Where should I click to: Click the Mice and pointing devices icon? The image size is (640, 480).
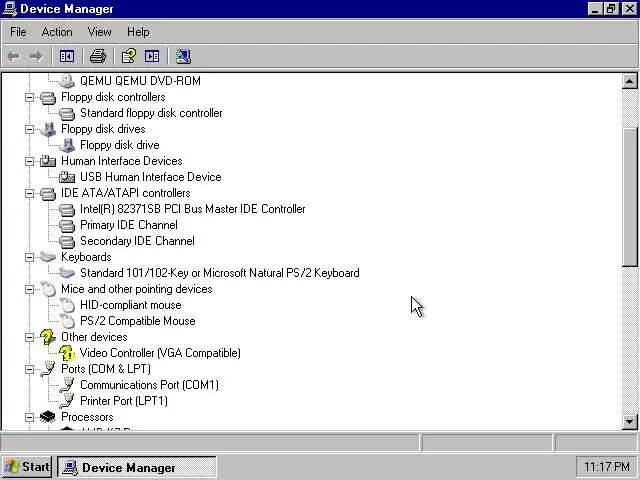(x=48, y=289)
